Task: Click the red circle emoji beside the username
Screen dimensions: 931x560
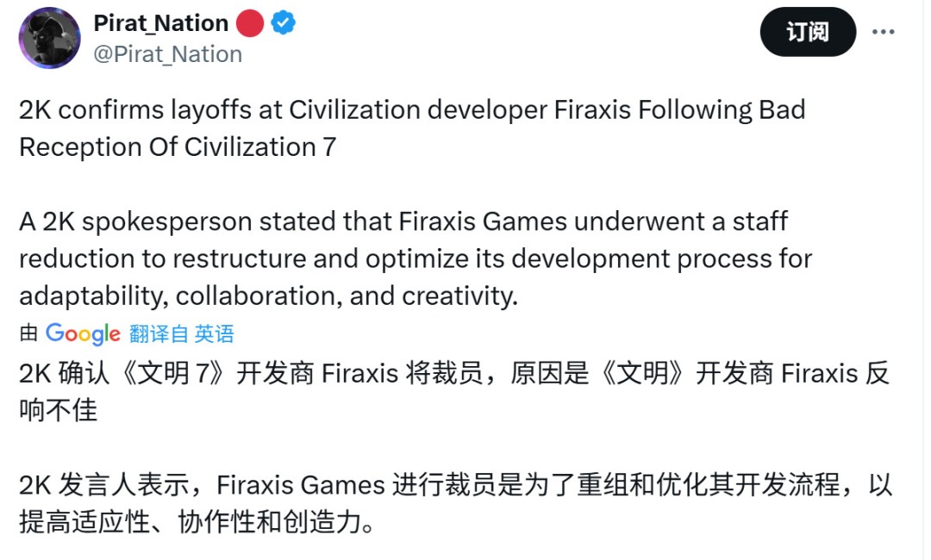Action: (x=249, y=23)
